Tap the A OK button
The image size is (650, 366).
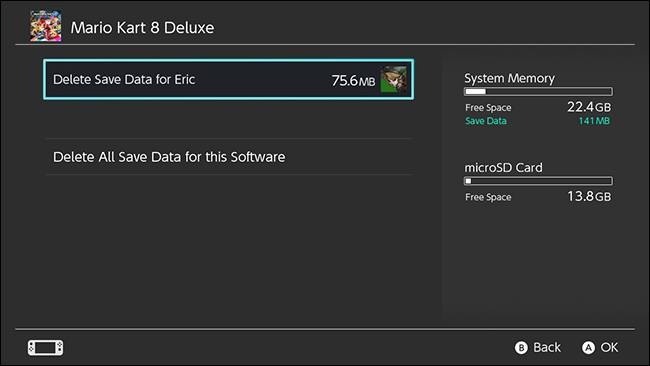pyautogui.click(x=600, y=347)
